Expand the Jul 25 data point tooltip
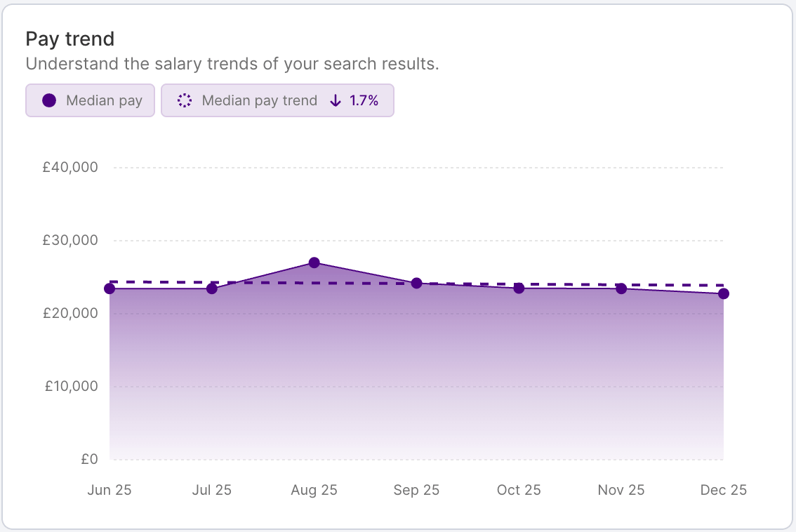This screenshot has height=532, width=796. [x=211, y=288]
